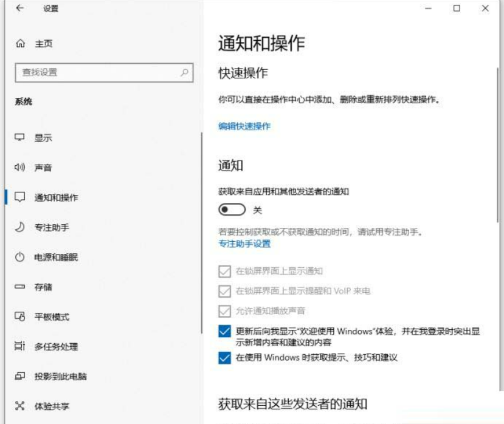The image size is (504, 424).
Task: Select the 多任务处理 icon
Action: click(19, 346)
